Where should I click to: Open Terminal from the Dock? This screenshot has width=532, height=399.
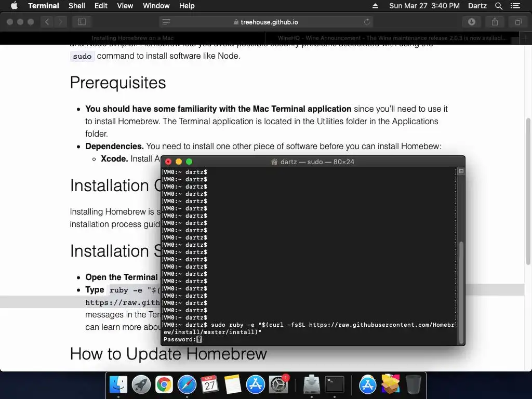(335, 385)
